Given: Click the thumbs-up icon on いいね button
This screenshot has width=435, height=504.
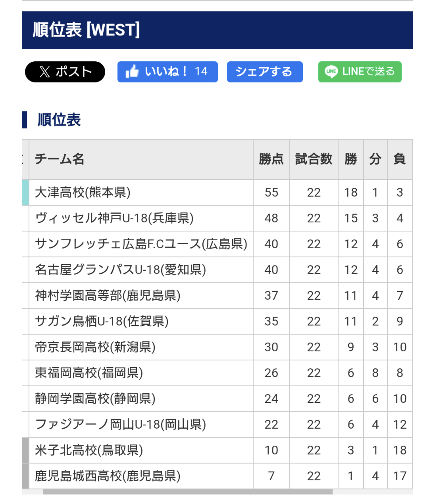Looking at the screenshot, I should click(132, 71).
